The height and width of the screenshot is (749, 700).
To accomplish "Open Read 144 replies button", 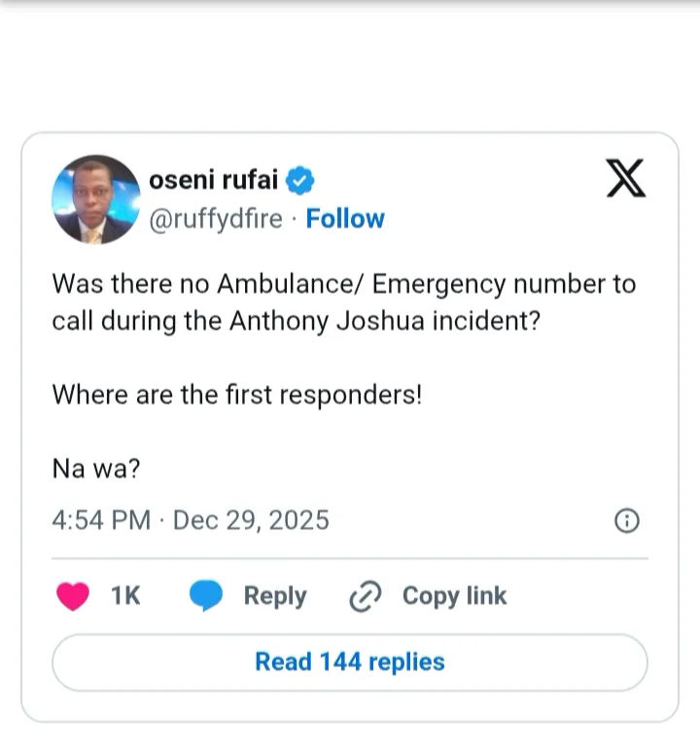I will (x=349, y=662).
